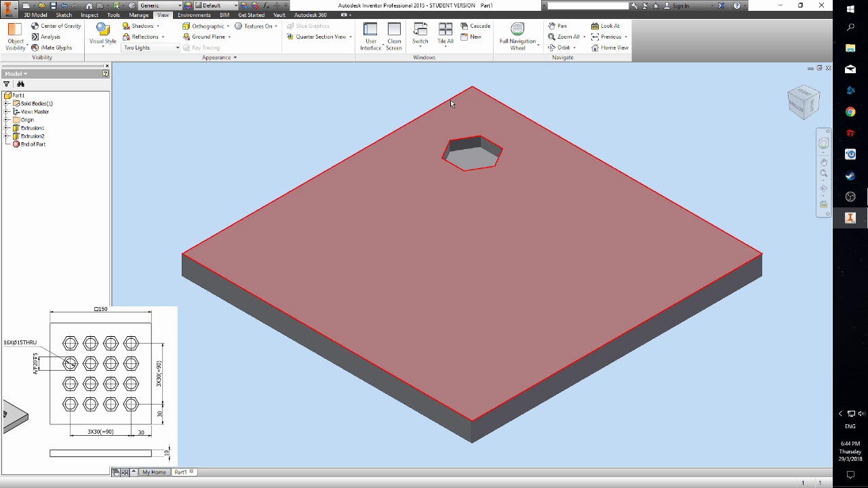Switch to the Environments ribbon tab

pos(194,15)
